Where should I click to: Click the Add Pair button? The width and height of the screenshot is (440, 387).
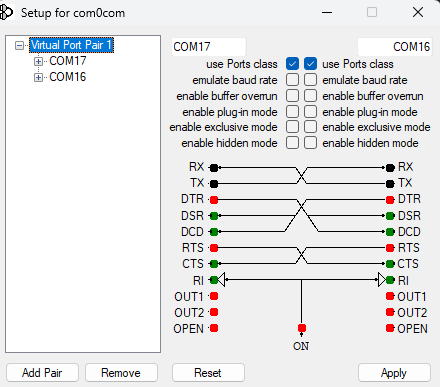pyautogui.click(x=42, y=373)
